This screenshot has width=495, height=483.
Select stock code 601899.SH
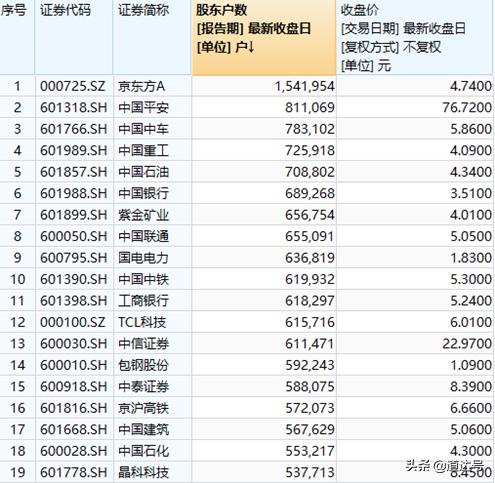[x=74, y=215]
